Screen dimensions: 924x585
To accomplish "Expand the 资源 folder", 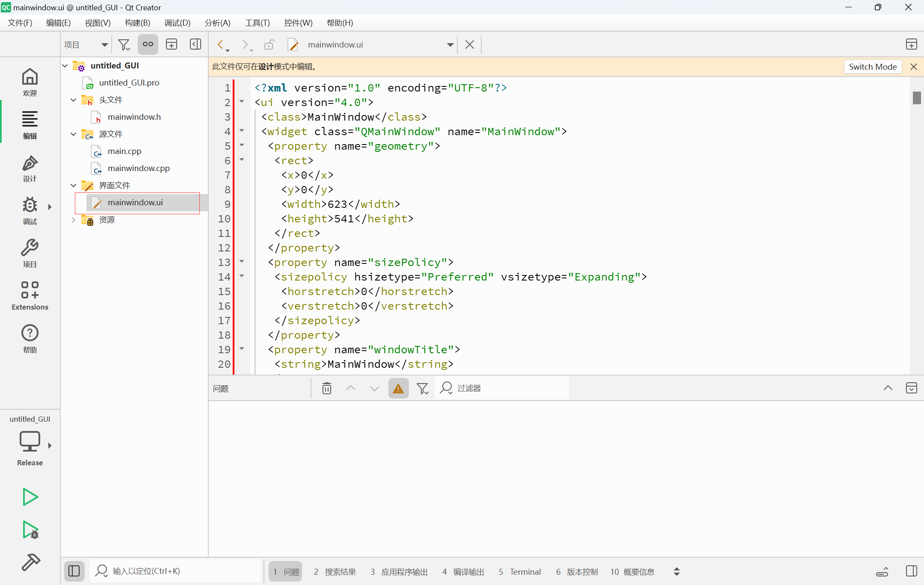I will pyautogui.click(x=73, y=220).
